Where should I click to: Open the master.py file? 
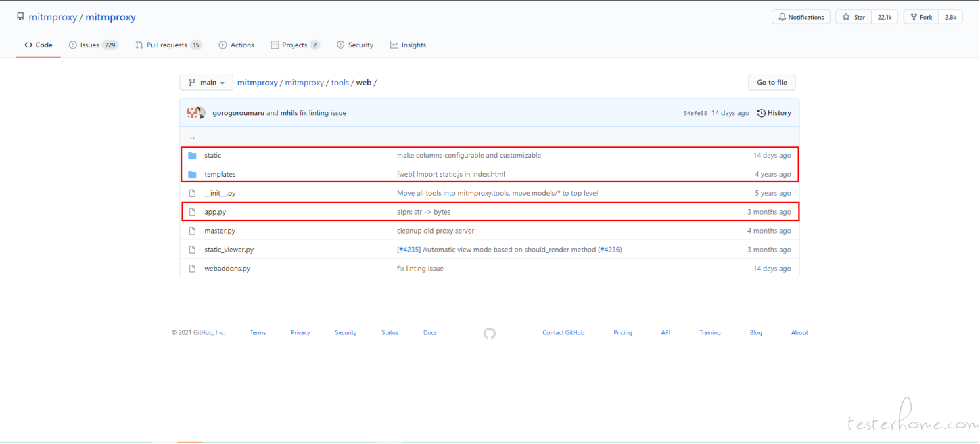point(220,231)
